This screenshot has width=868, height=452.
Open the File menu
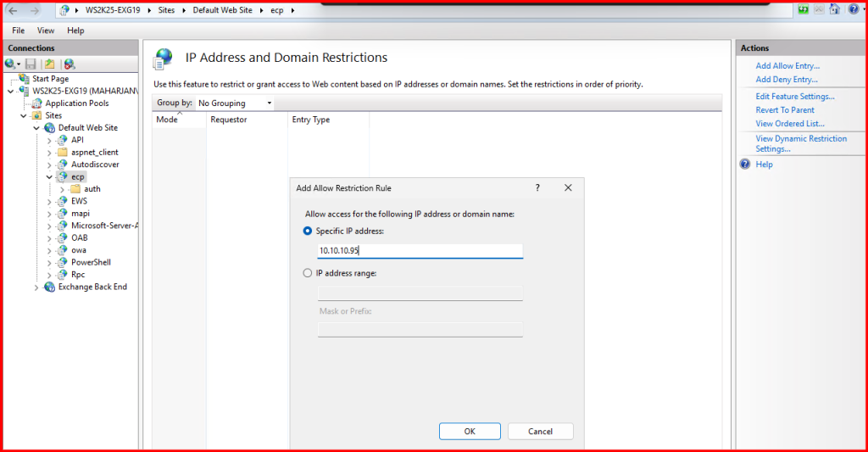(18, 31)
